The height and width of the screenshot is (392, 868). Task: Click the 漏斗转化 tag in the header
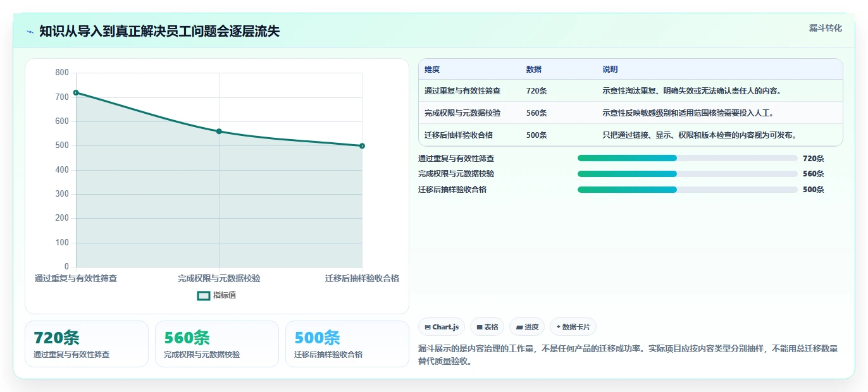(x=826, y=28)
